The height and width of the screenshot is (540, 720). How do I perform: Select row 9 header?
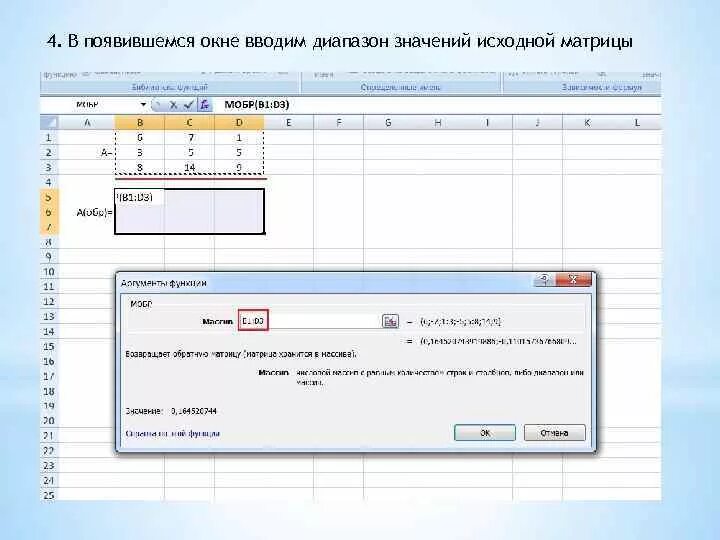coord(49,257)
